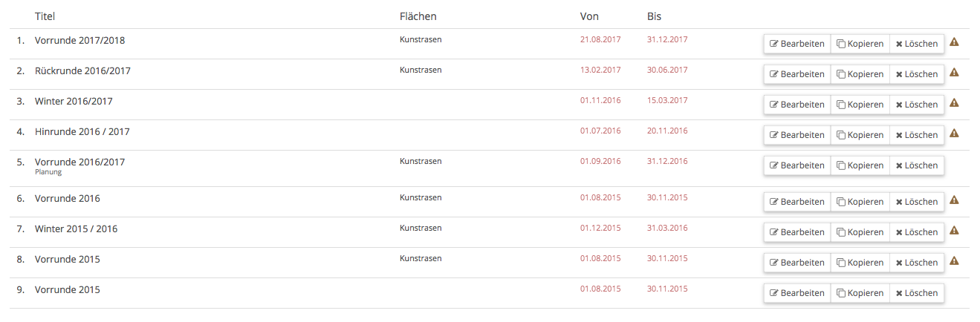Click the Flächen column header
The image size is (980, 322).
tap(418, 16)
